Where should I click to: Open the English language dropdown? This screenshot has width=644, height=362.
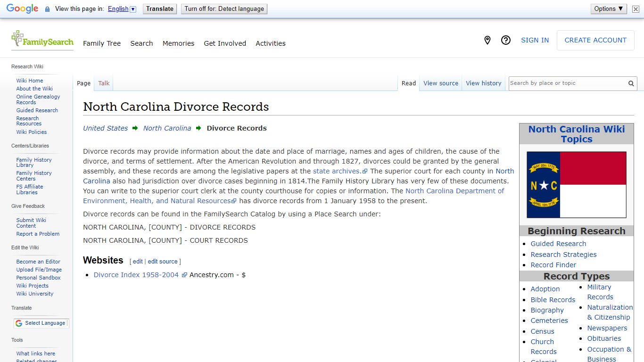click(122, 9)
